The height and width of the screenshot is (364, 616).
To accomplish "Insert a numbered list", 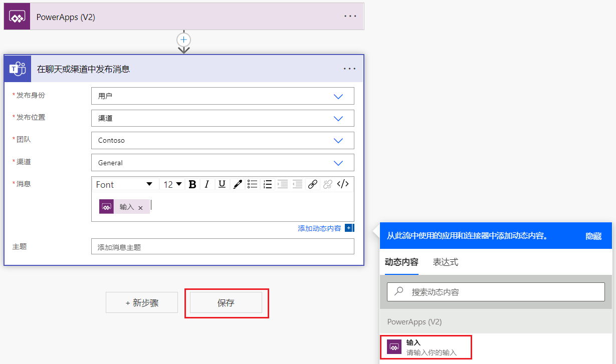I will (x=268, y=184).
